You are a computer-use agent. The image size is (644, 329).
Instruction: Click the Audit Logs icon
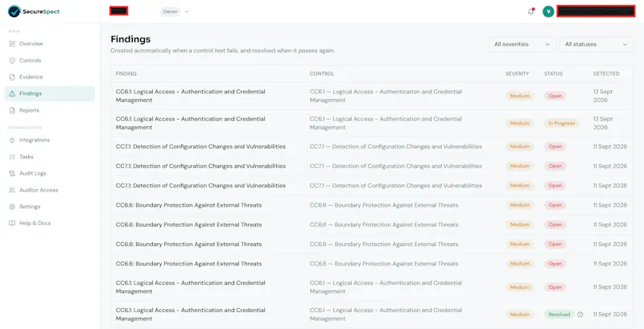pyautogui.click(x=12, y=174)
